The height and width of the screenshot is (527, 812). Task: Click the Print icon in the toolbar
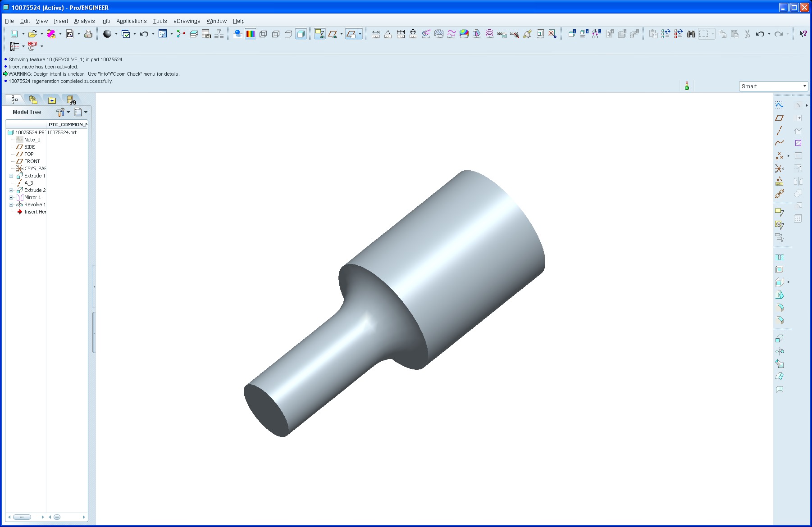click(x=88, y=34)
